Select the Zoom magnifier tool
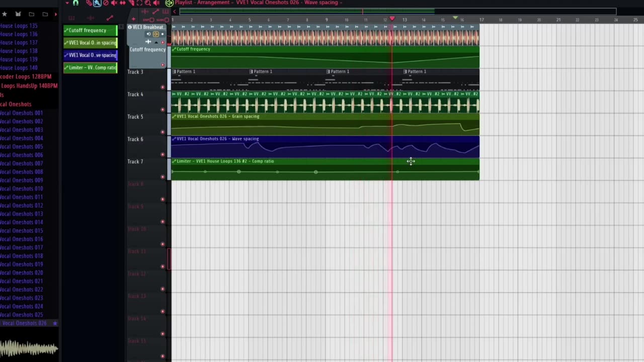Viewport: 644px width, 362px height. [148, 3]
